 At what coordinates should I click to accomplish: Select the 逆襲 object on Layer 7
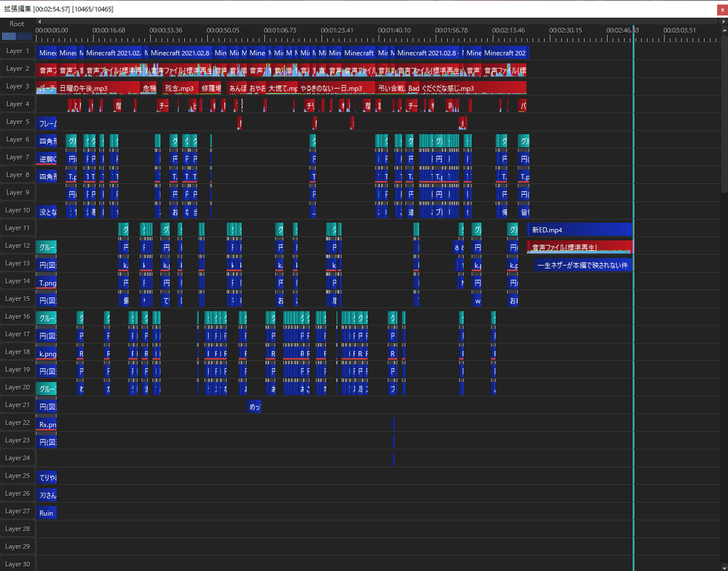click(47, 159)
